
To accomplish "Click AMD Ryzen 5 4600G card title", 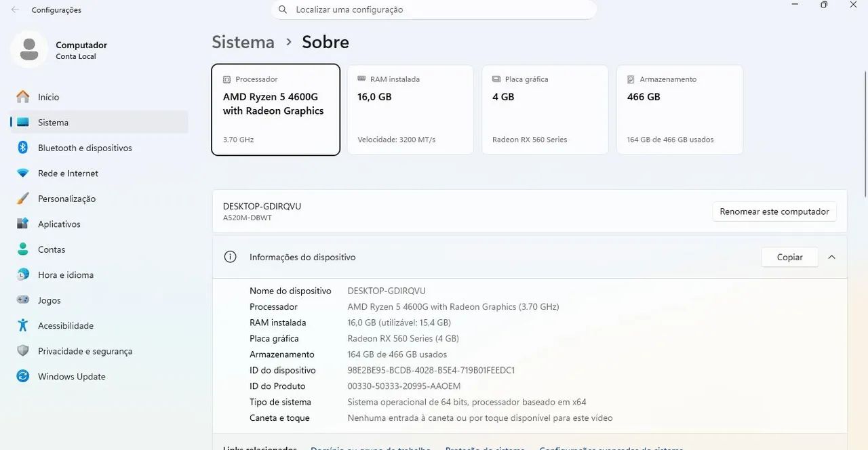I will point(273,104).
